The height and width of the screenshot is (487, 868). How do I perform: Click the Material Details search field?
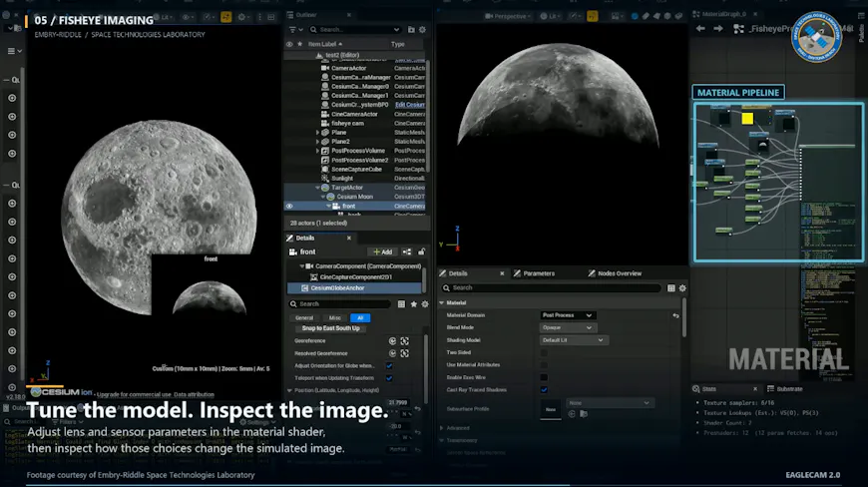pos(551,287)
